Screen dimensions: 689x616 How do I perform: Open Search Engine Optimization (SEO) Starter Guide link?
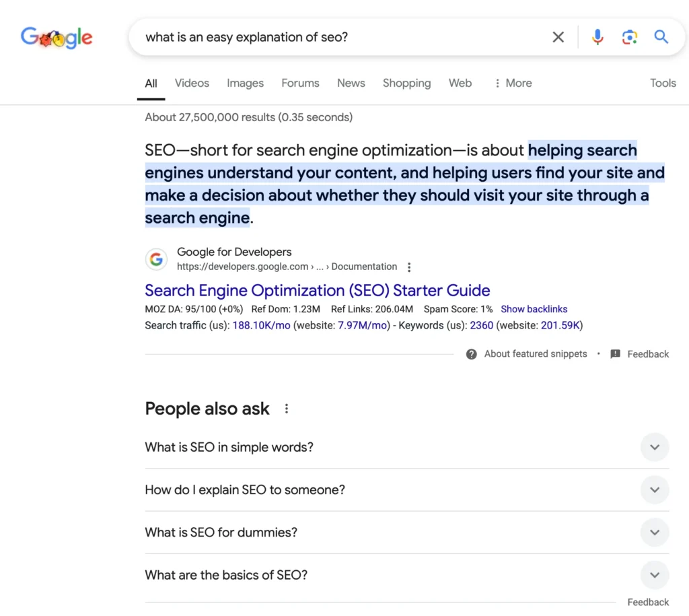318,290
